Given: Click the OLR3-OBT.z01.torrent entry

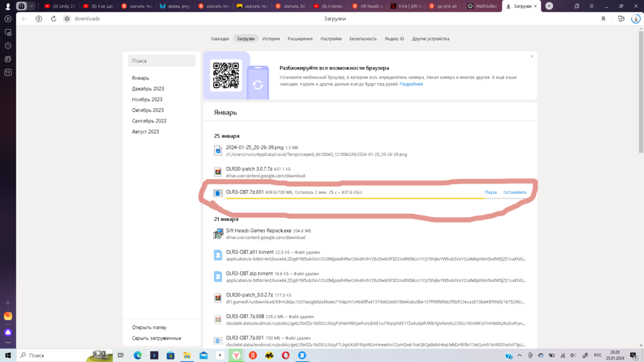Looking at the screenshot, I should [x=250, y=252].
